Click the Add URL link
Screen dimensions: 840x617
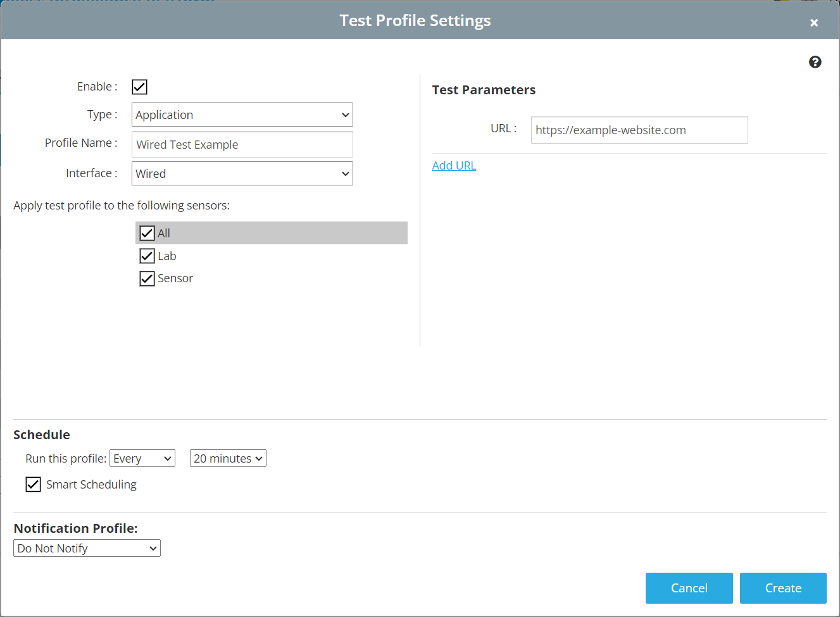454,165
